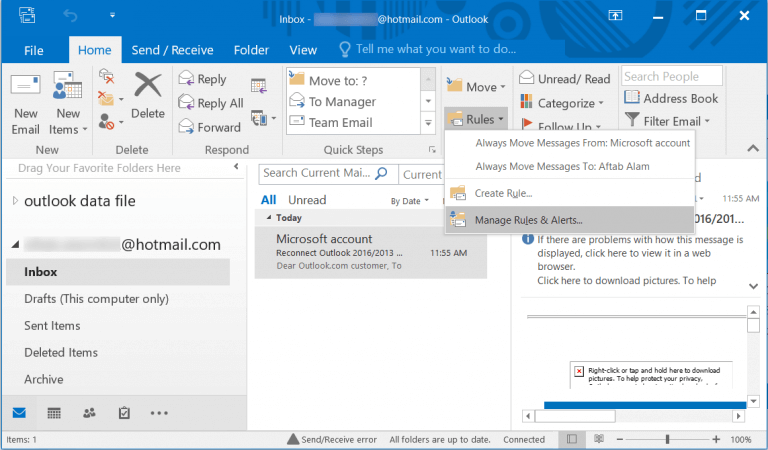Image resolution: width=768 pixels, height=450 pixels.
Task: Click the search magnifier icon
Action: pos(381,173)
